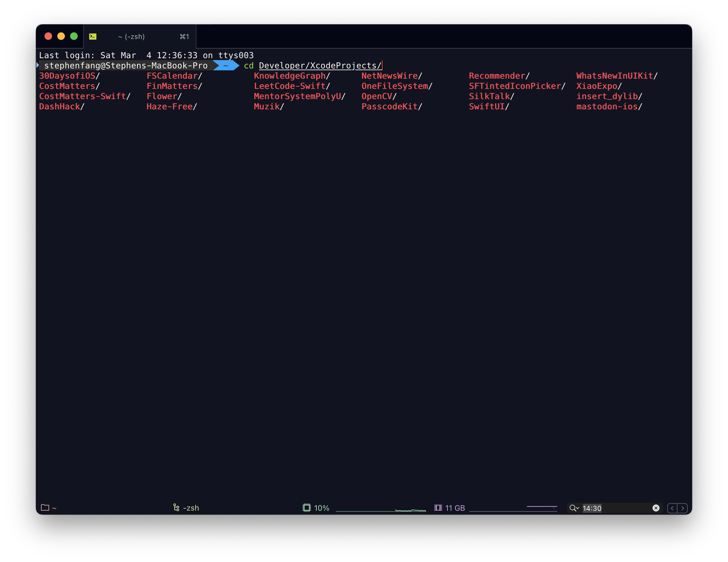Click the blue ~ directory prompt segment
Image resolution: width=728 pixels, height=562 pixels.
(226, 66)
